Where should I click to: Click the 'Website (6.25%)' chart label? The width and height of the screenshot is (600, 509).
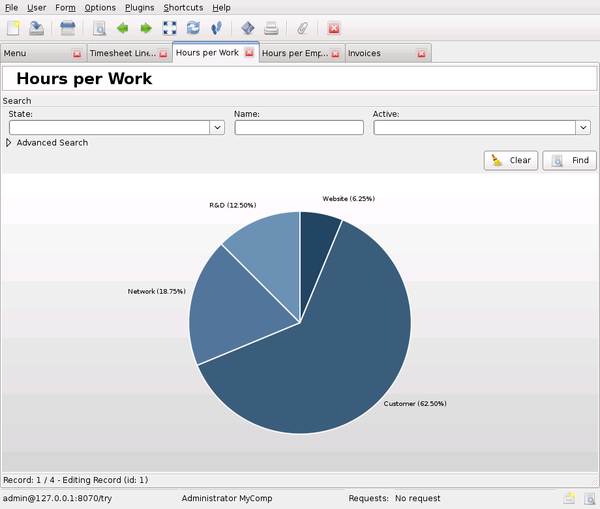pos(349,199)
